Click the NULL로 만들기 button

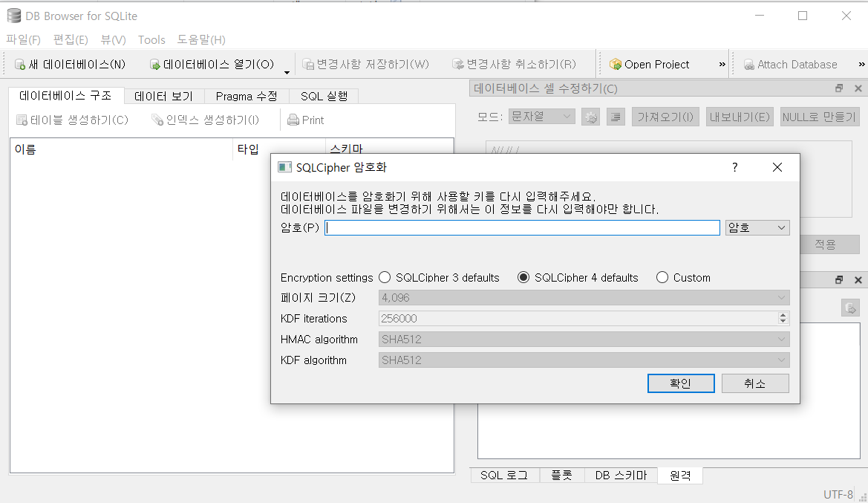[x=820, y=117]
